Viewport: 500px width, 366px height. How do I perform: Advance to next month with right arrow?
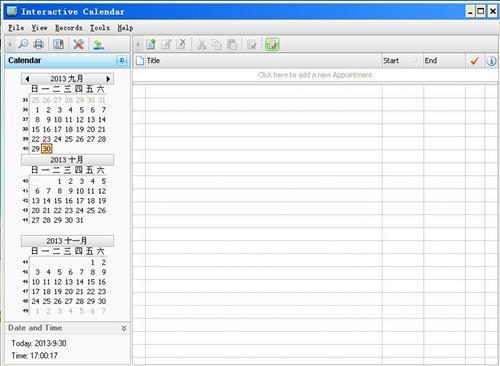click(108, 79)
